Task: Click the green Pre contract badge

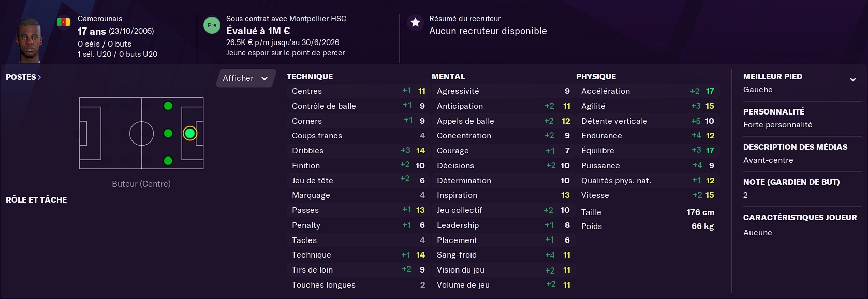Action: (212, 25)
